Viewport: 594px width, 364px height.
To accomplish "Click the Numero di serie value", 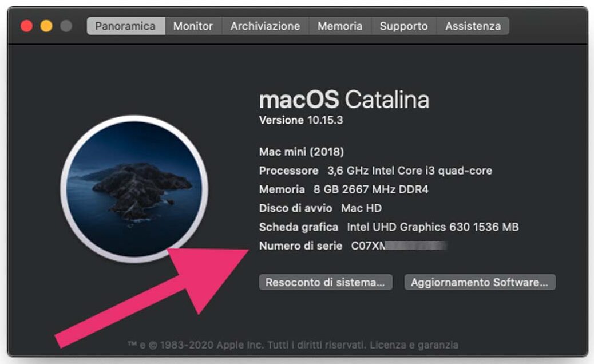I will (x=399, y=246).
